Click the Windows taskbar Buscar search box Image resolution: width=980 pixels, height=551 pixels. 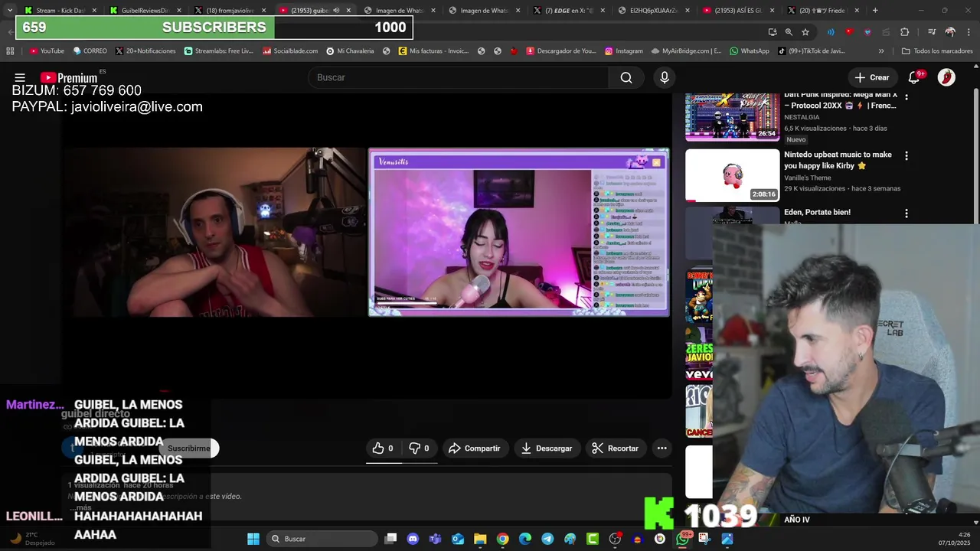322,539
